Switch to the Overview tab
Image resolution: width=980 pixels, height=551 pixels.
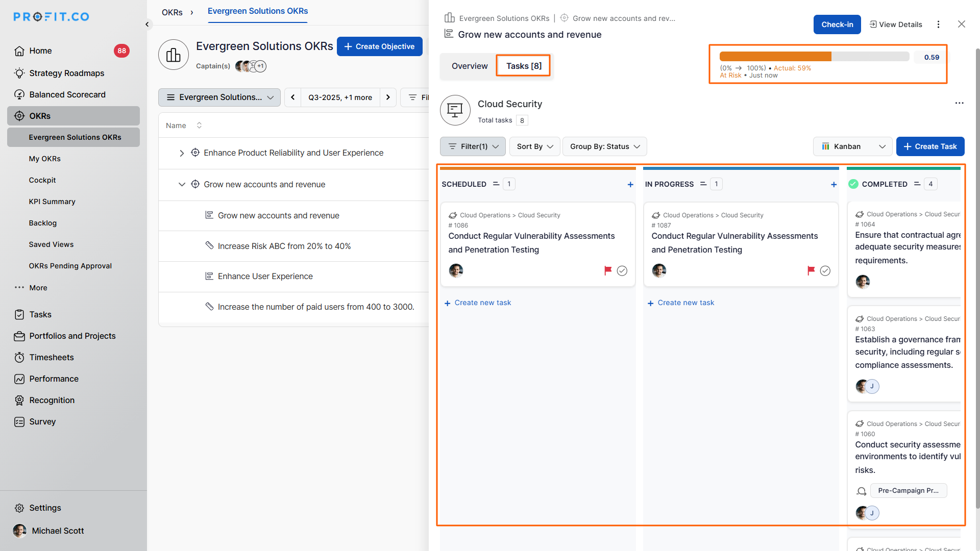(x=469, y=66)
